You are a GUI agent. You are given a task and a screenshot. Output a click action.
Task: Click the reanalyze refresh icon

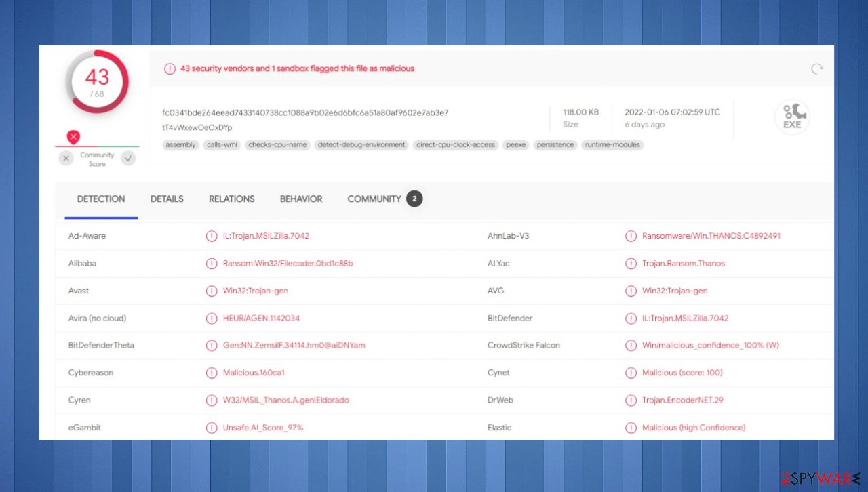click(817, 68)
